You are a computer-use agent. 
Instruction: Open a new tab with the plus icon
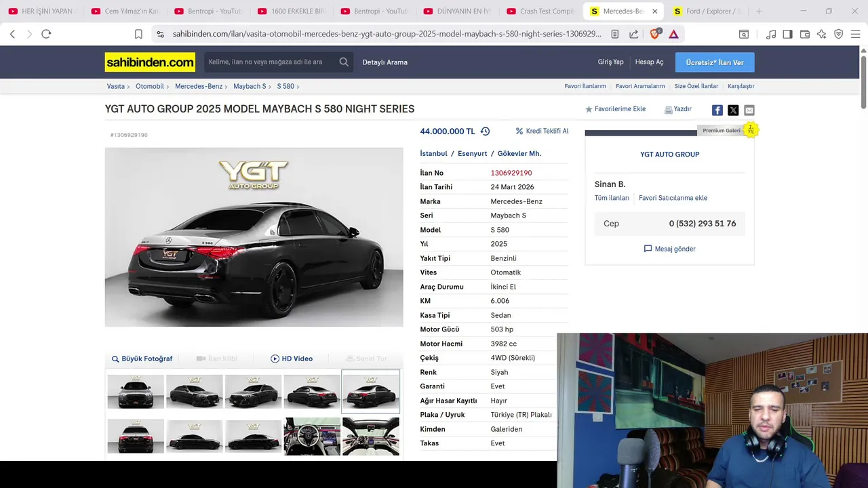pos(759,11)
